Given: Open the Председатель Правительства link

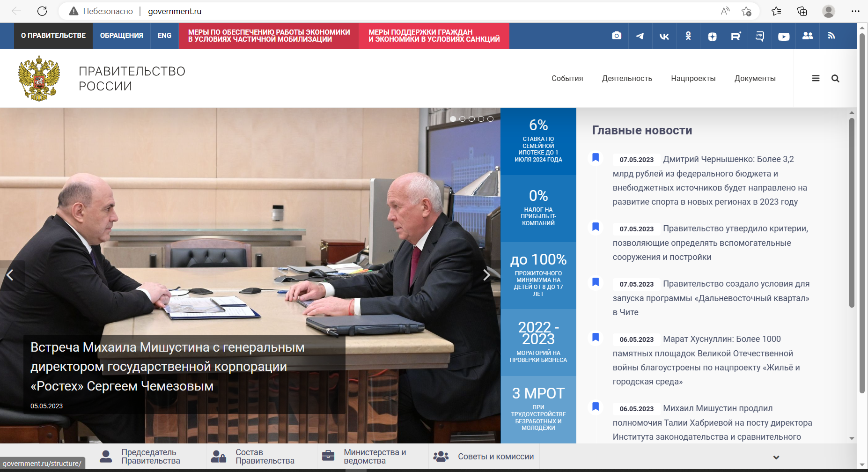Looking at the screenshot, I should (151, 457).
